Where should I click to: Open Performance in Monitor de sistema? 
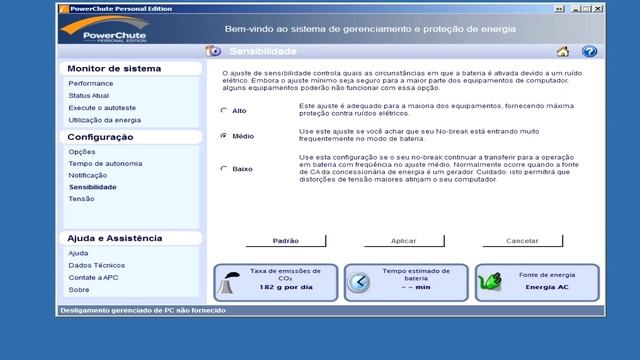(91, 83)
